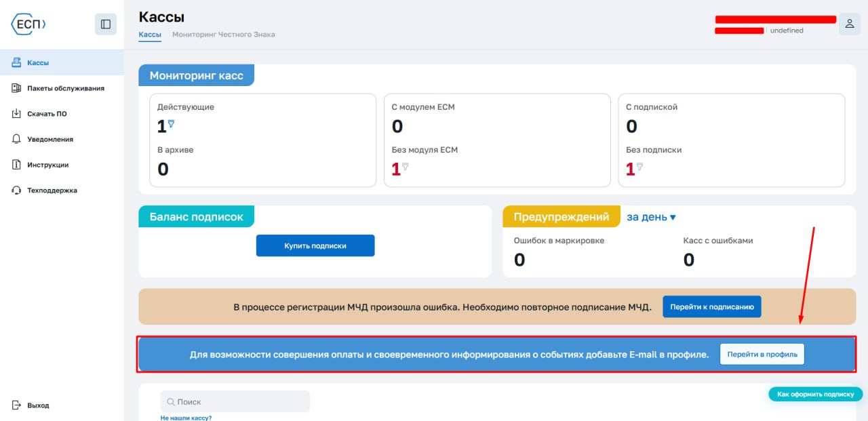Image resolution: width=868 pixels, height=421 pixels.
Task: Collapse the sidebar with panel toggle icon
Action: click(x=105, y=24)
